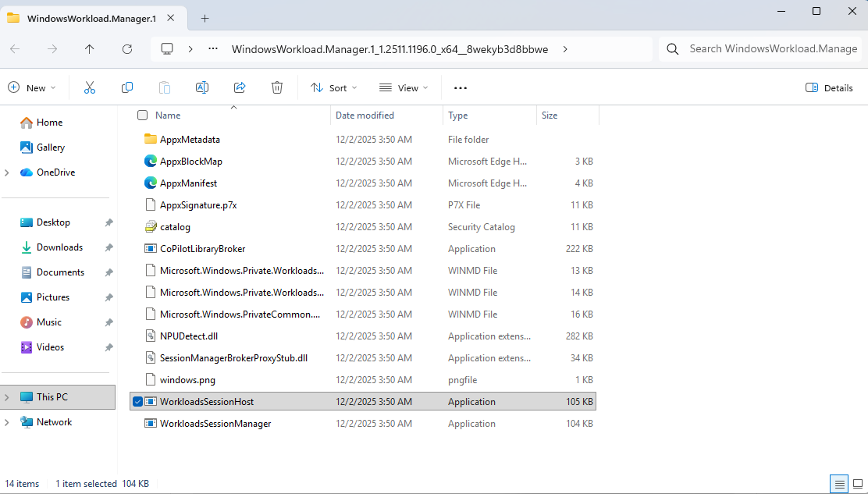Refresh the current folder view
This screenshot has width=868, height=494.
click(x=126, y=49)
